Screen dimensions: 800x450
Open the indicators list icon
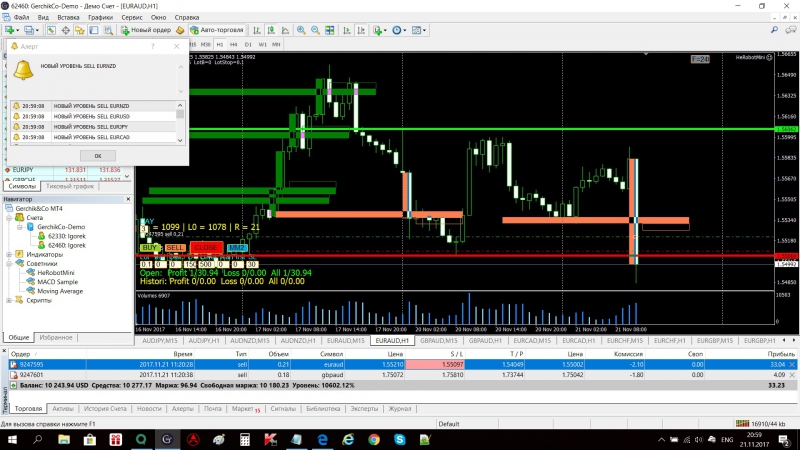click(378, 31)
